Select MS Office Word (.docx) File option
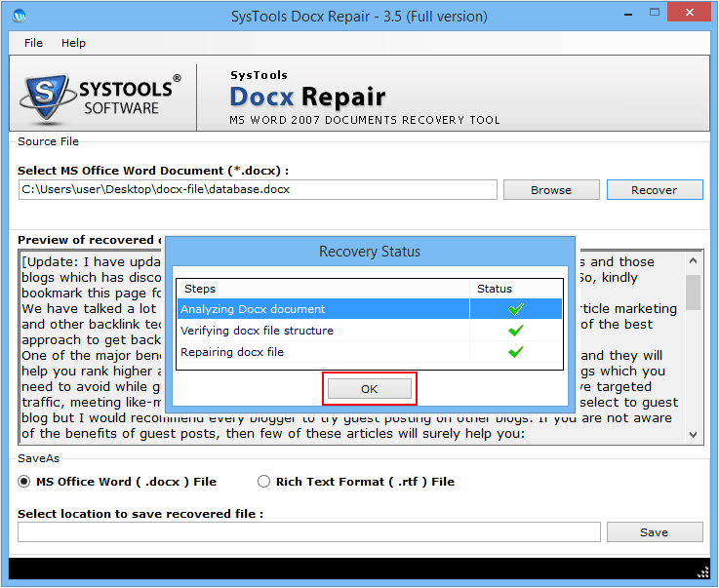The width and height of the screenshot is (719, 588). [x=117, y=482]
